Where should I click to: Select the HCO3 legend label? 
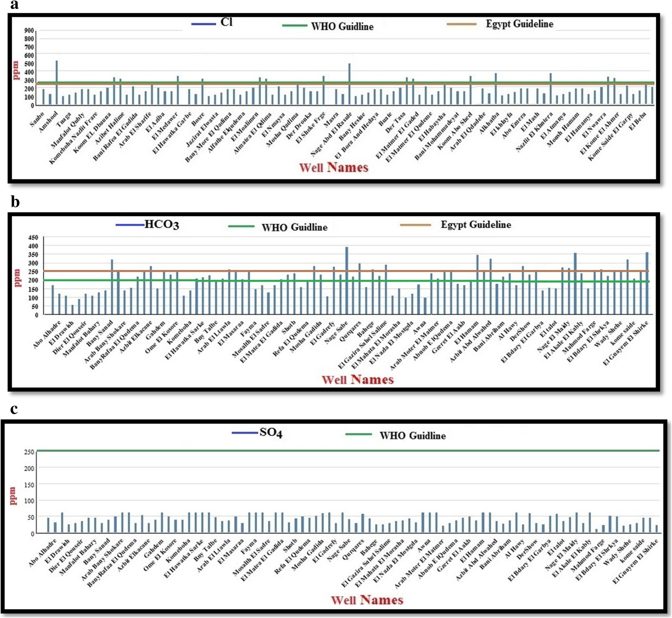pyautogui.click(x=162, y=224)
